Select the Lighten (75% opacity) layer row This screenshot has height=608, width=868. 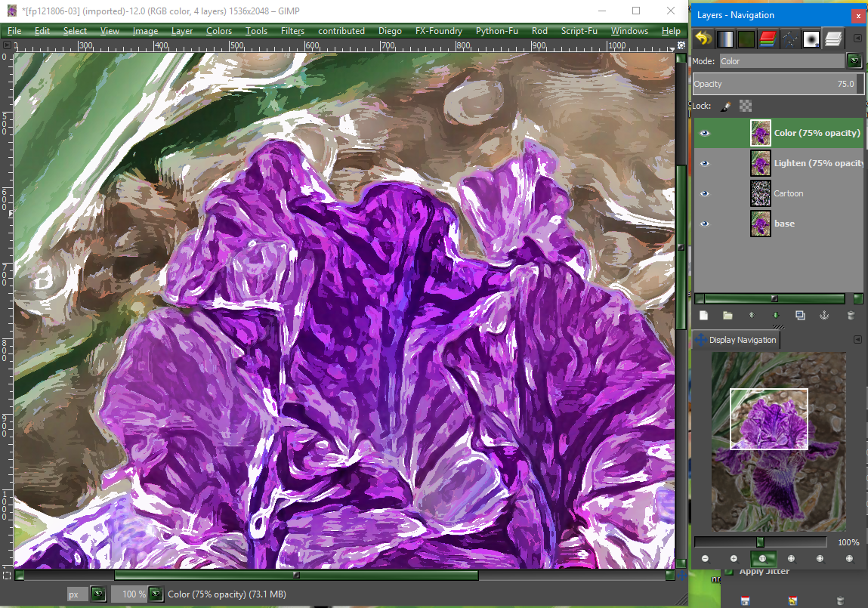coord(778,163)
